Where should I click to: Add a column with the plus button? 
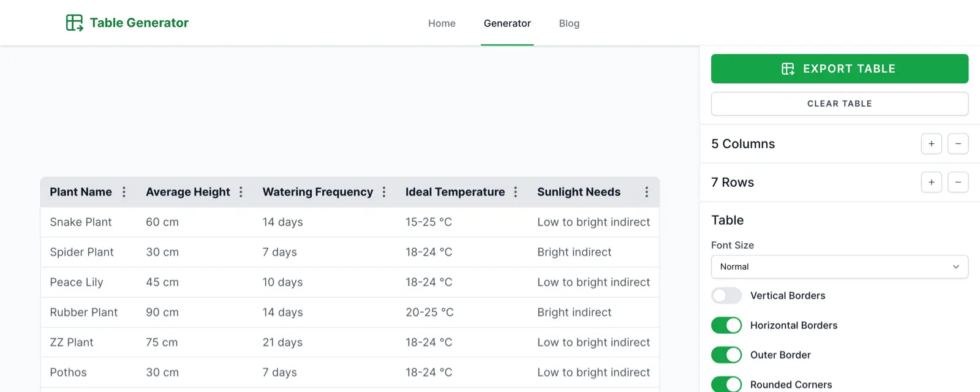click(931, 144)
